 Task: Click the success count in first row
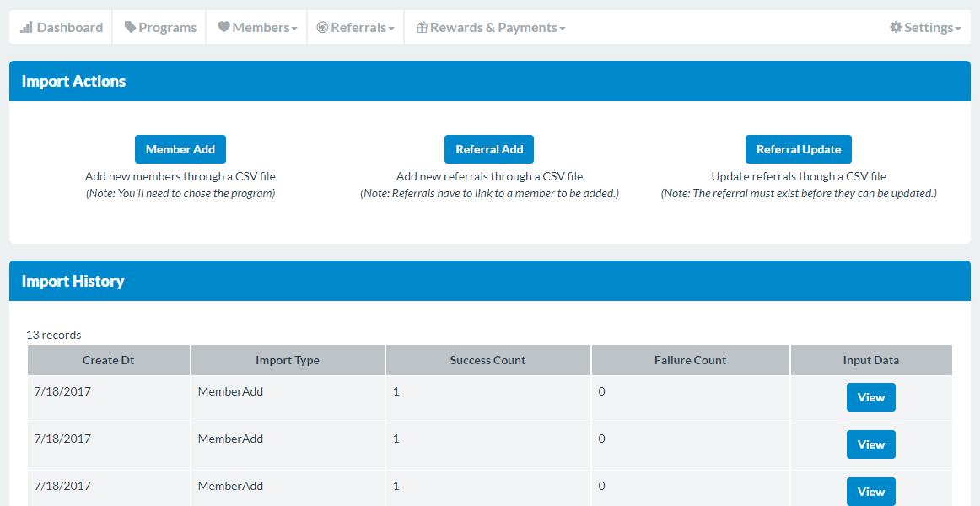click(x=396, y=391)
